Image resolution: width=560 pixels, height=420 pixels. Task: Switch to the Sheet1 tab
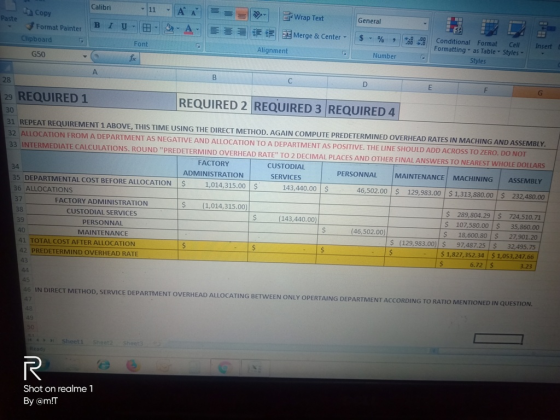click(x=72, y=342)
